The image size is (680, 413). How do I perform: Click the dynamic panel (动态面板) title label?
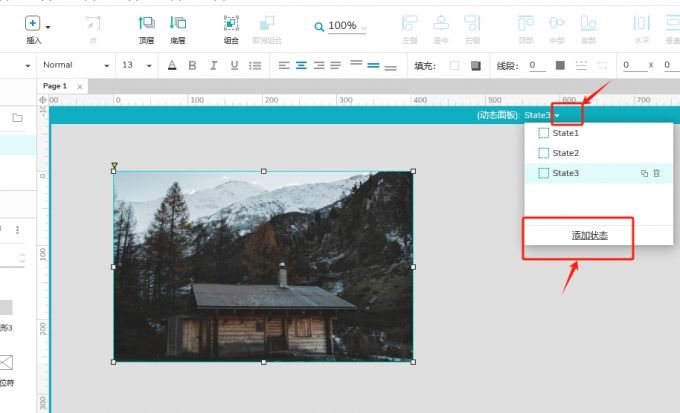pyautogui.click(x=498, y=115)
